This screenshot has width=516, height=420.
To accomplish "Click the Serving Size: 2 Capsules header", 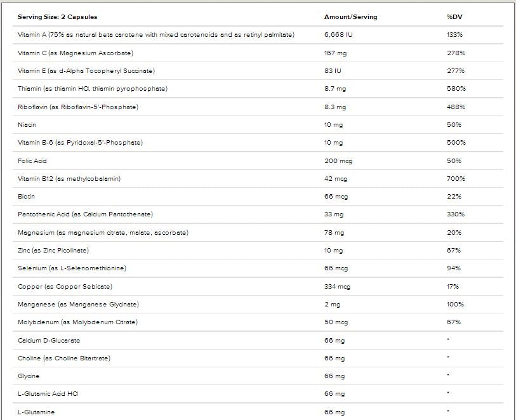I will pos(58,16).
